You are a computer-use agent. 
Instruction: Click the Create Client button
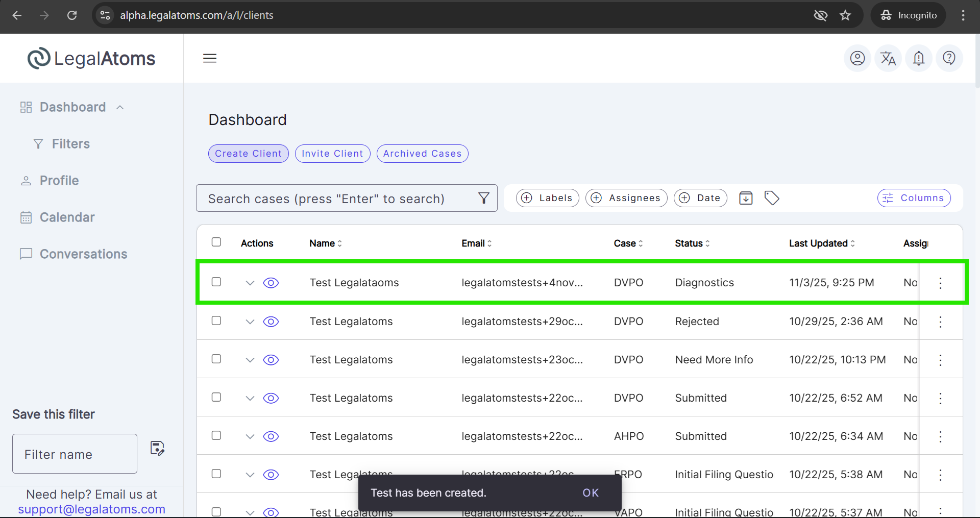point(248,154)
